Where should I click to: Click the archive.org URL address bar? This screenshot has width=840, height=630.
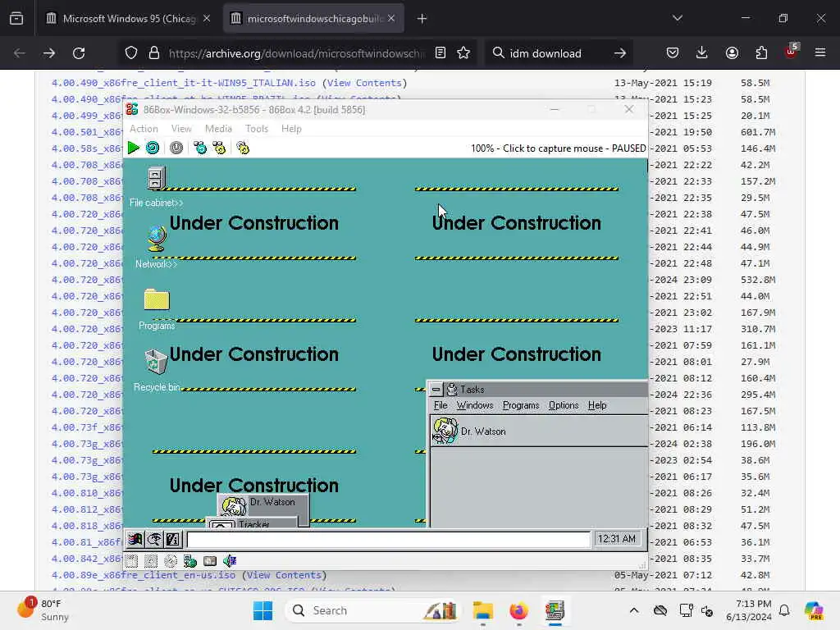(x=296, y=53)
